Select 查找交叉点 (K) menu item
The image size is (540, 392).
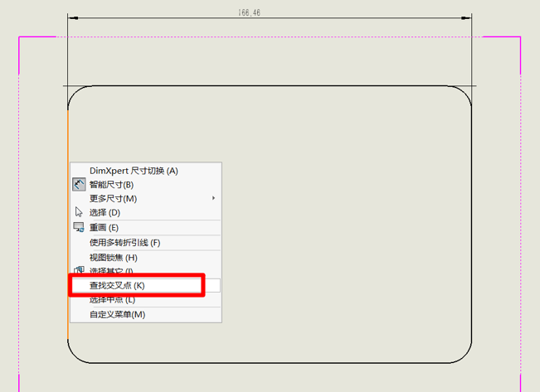146,285
